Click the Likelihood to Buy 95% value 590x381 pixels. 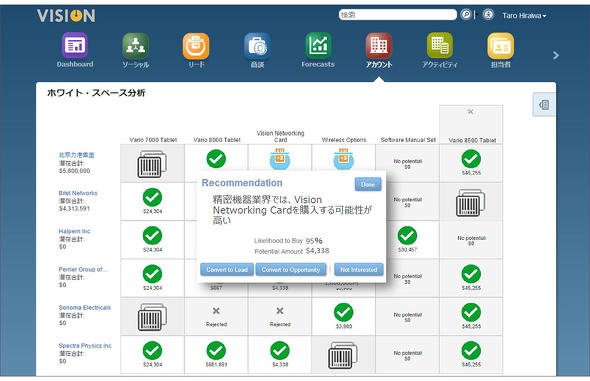(x=314, y=241)
